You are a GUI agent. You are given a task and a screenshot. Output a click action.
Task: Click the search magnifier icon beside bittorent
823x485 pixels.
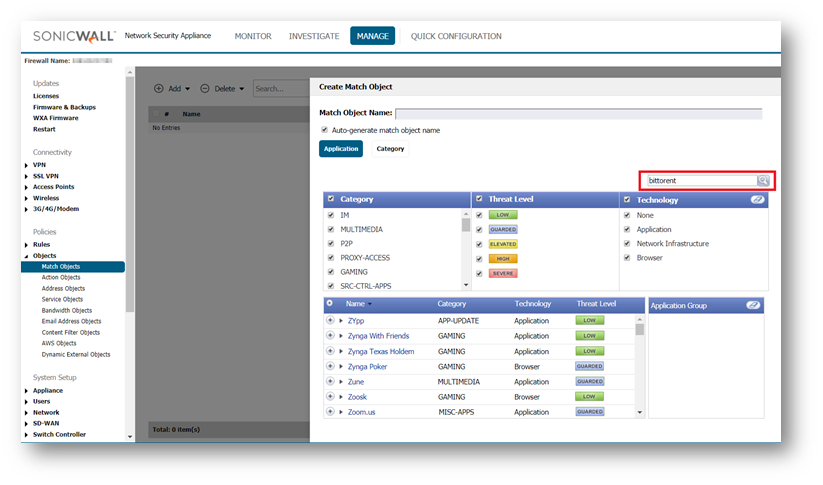click(763, 180)
